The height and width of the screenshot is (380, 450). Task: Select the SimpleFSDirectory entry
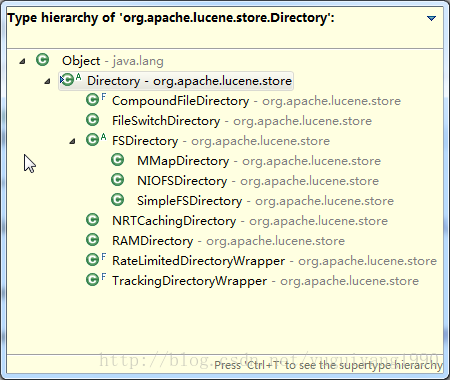click(x=265, y=201)
